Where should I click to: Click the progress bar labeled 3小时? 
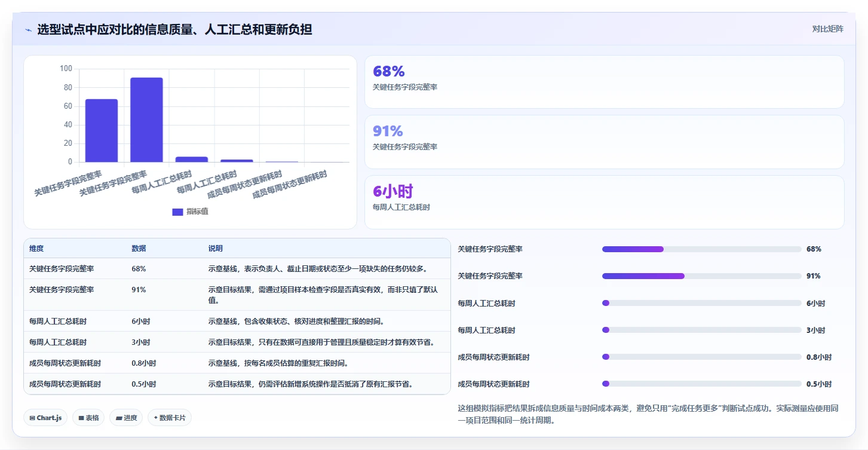pyautogui.click(x=702, y=330)
